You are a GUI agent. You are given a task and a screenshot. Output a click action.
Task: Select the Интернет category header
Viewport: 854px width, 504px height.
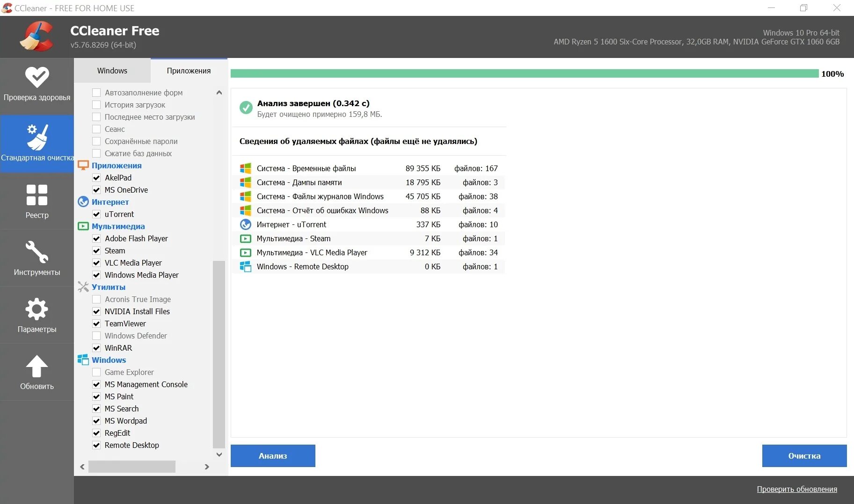(x=110, y=202)
